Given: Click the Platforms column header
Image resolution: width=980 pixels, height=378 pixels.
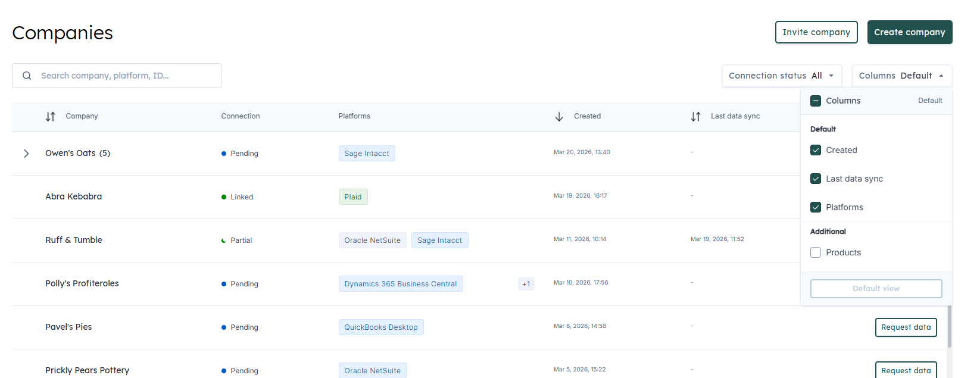Looking at the screenshot, I should (354, 116).
